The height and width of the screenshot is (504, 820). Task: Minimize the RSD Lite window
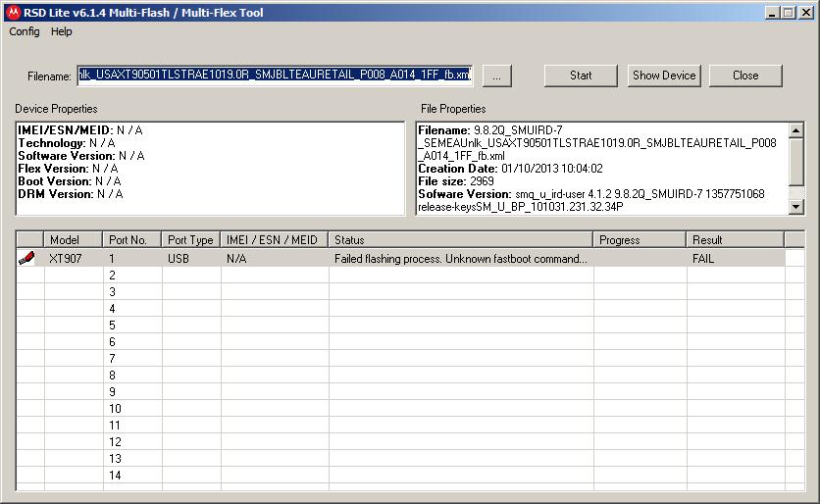[772, 13]
